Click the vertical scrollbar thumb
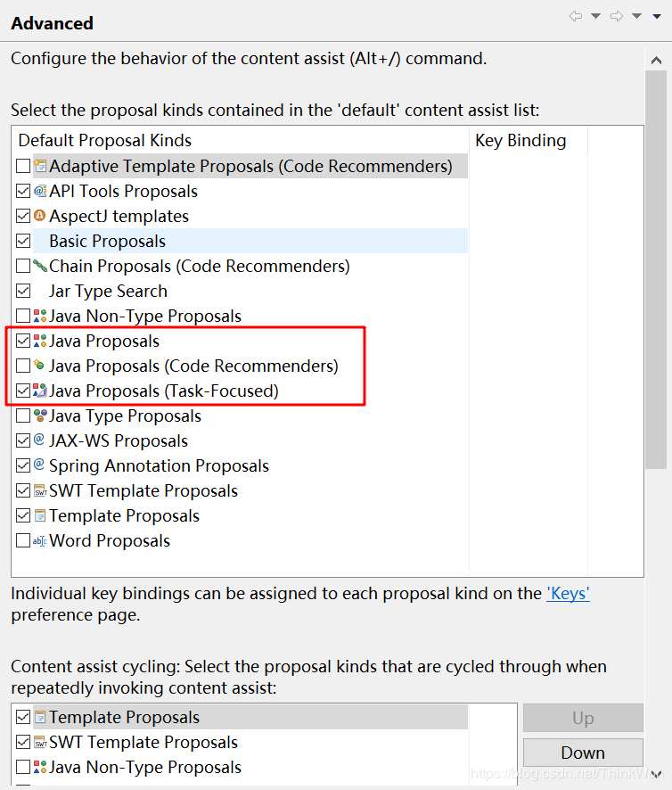Screen dimensions: 672x790 [656, 269]
